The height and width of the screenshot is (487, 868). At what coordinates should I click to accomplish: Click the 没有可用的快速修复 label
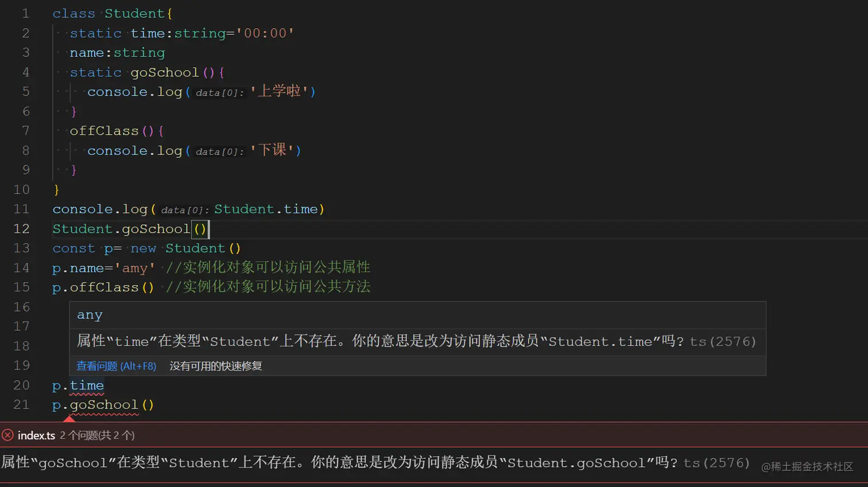pos(216,366)
